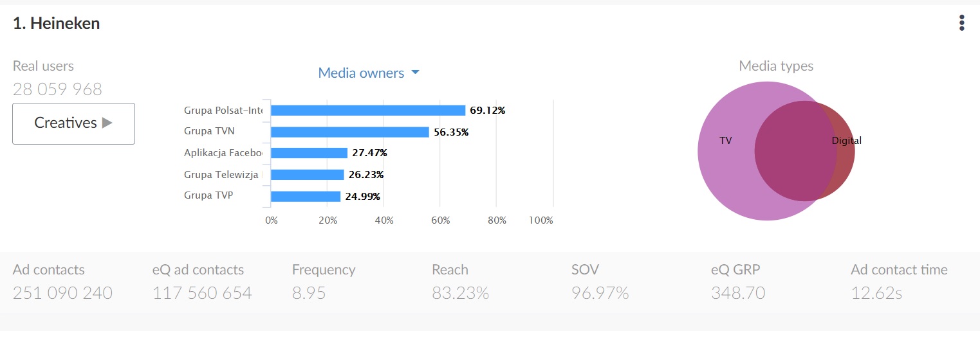Select the eQ ad contacts metric
This screenshot has width=980, height=340.
click(x=202, y=282)
